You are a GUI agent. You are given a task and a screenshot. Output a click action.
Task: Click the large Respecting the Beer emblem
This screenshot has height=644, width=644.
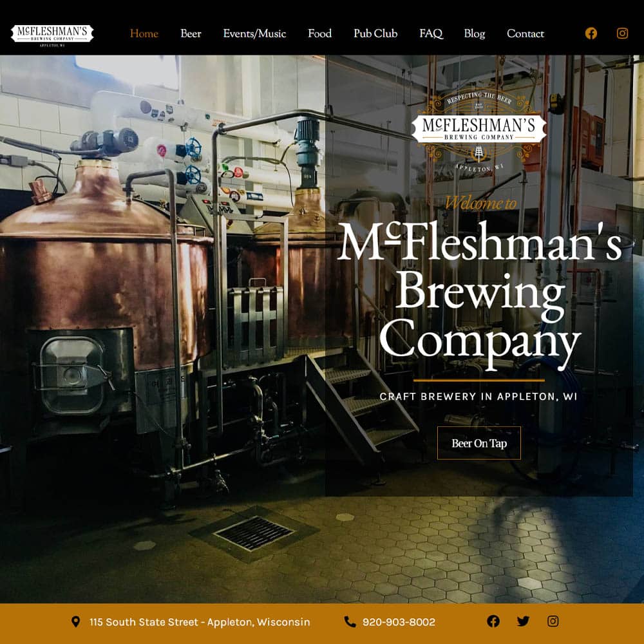point(479,131)
